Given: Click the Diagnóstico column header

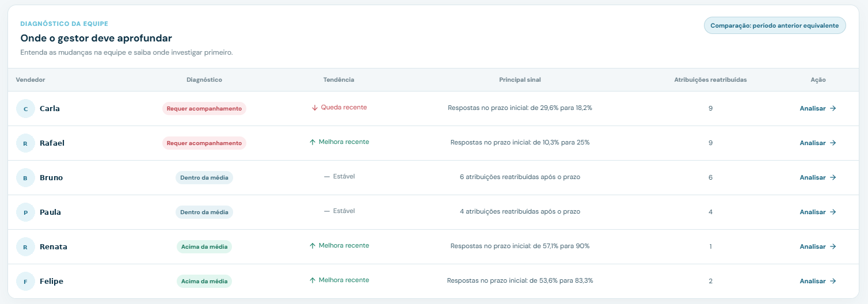Looking at the screenshot, I should click(x=204, y=80).
